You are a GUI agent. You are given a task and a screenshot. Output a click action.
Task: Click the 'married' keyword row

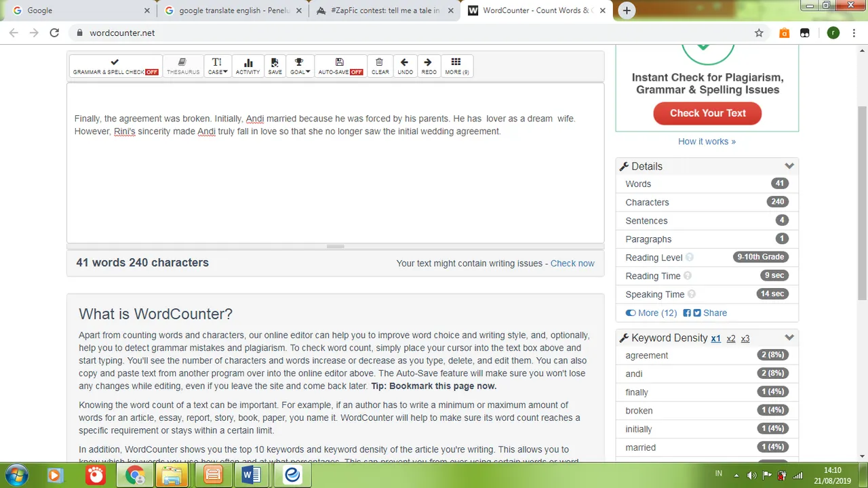click(x=707, y=447)
